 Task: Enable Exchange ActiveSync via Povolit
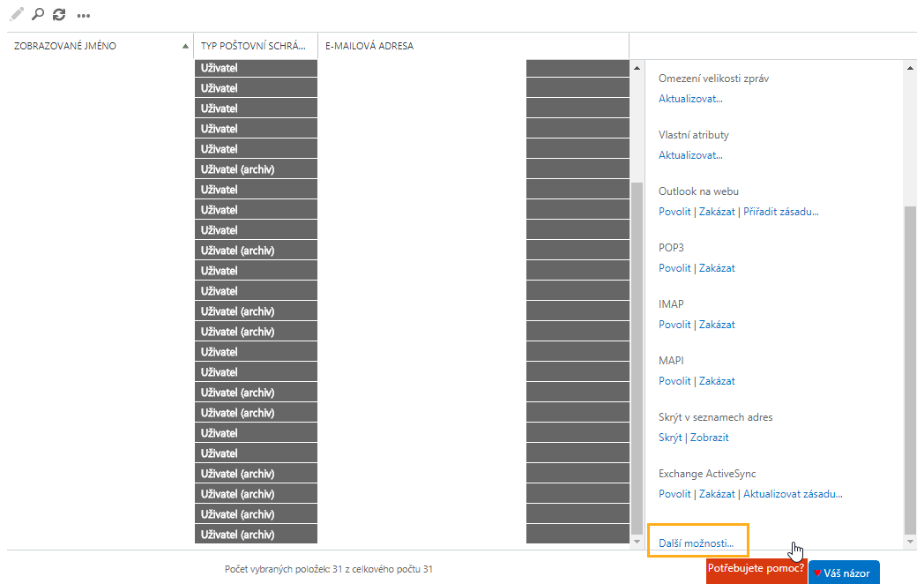[674, 494]
